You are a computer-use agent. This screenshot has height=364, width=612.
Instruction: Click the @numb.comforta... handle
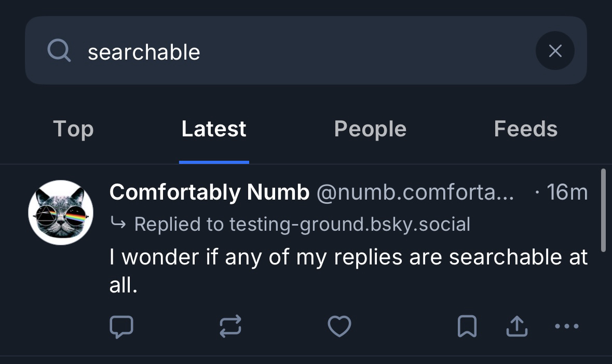point(415,192)
